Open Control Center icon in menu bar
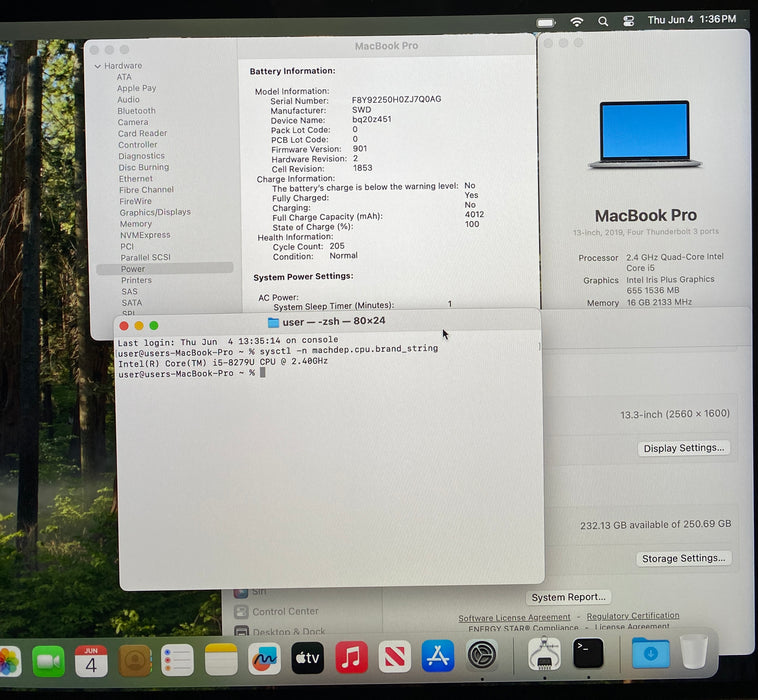This screenshot has height=700, width=758. (628, 21)
